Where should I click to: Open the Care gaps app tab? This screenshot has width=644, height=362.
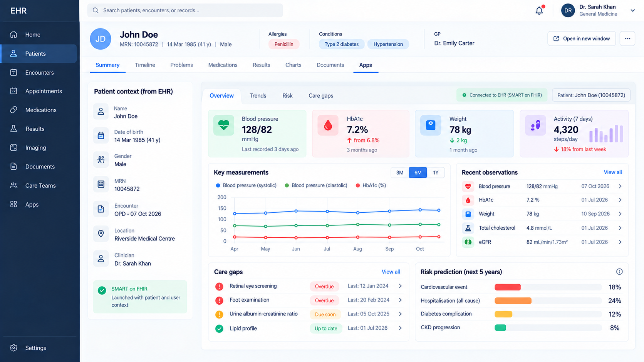[321, 96]
